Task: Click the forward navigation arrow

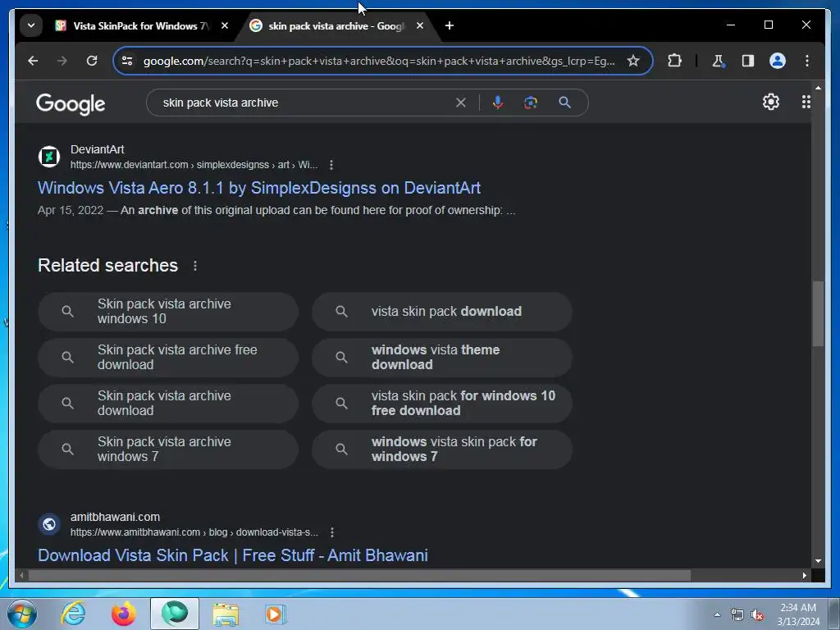Action: 62,61
